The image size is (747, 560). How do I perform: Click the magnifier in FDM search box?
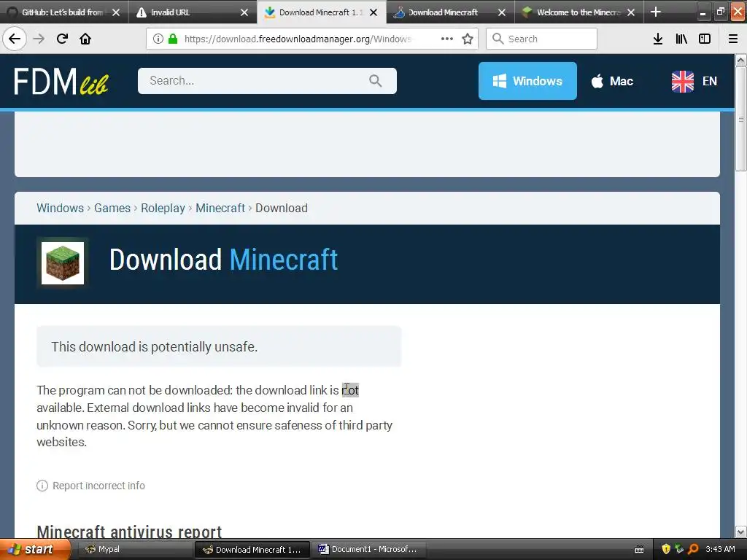[376, 81]
